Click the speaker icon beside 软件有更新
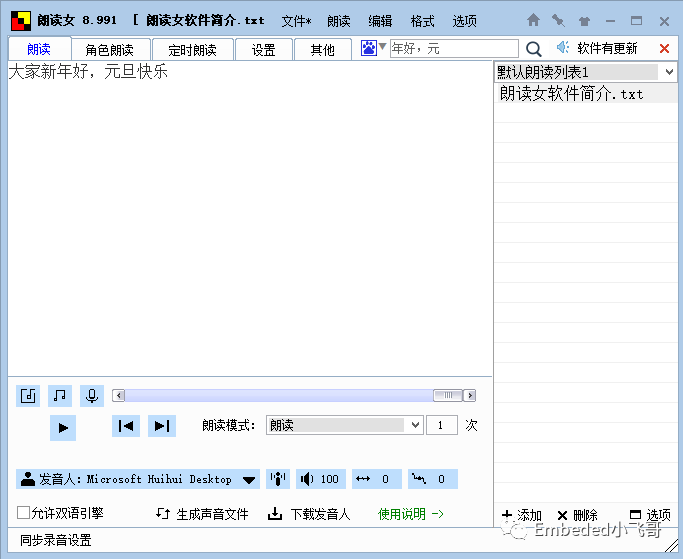Image resolution: width=683 pixels, height=559 pixels. (x=563, y=47)
